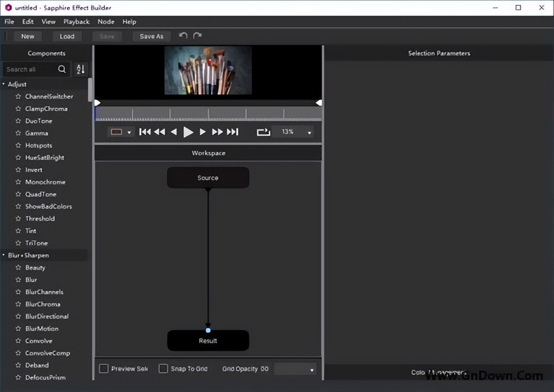Click the undo arrow icon
The image size is (554, 392).
pyautogui.click(x=183, y=36)
